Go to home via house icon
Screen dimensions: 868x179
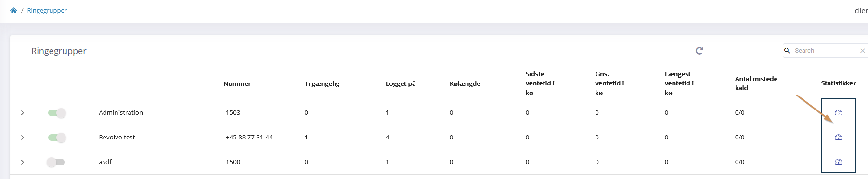13,10
